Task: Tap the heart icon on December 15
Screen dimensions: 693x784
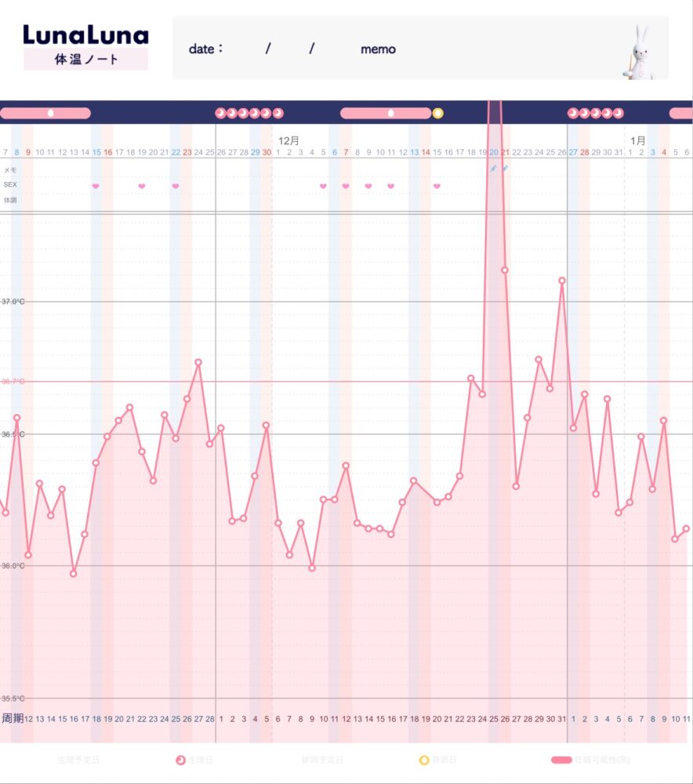Action: click(x=437, y=186)
